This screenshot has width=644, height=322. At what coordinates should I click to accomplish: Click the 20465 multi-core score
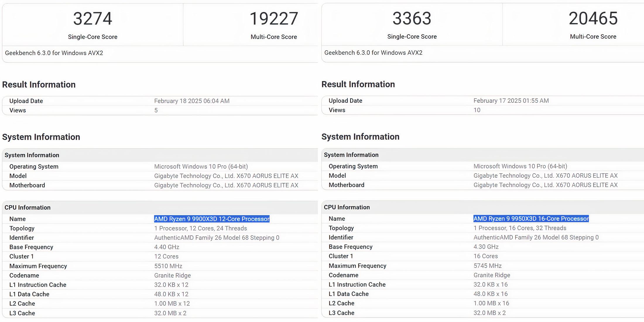pos(593,18)
